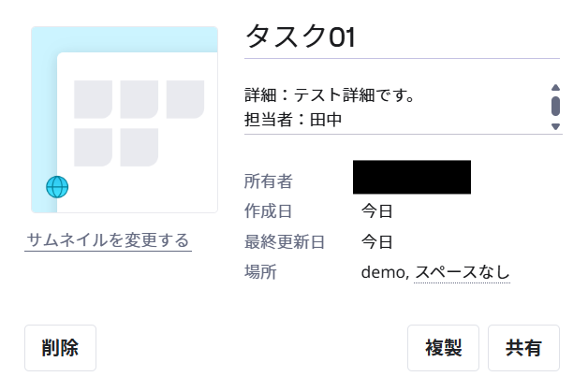Open the スペースなし location link
Image resolution: width=588 pixels, height=391 pixels.
click(462, 272)
